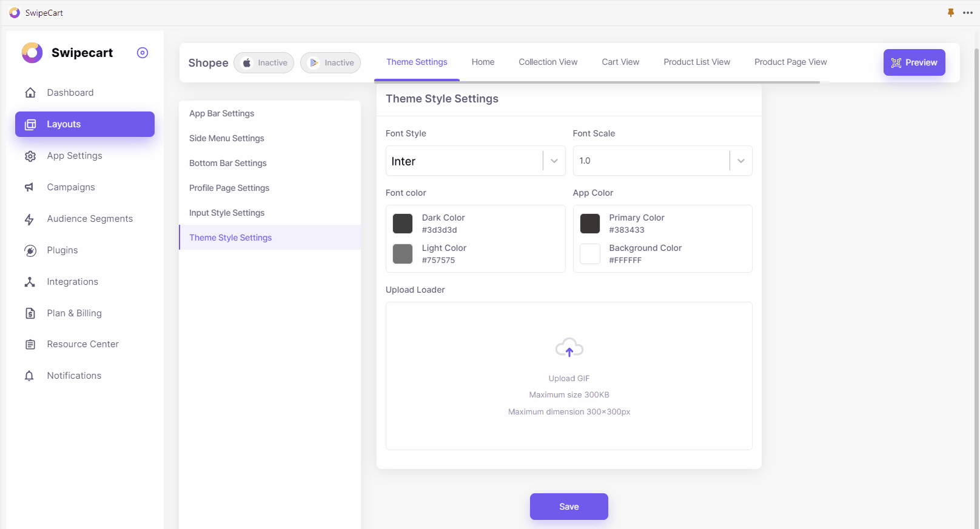Pick the Primary Color swatch
The width and height of the screenshot is (980, 529).
590,224
